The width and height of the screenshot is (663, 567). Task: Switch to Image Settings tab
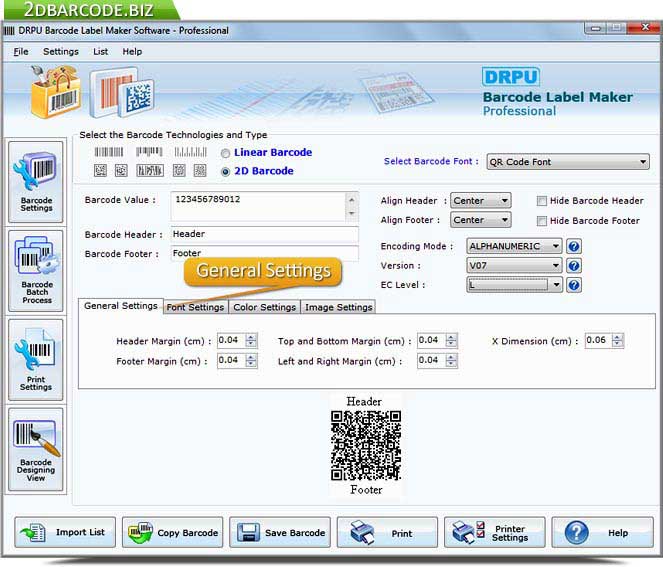click(x=339, y=307)
